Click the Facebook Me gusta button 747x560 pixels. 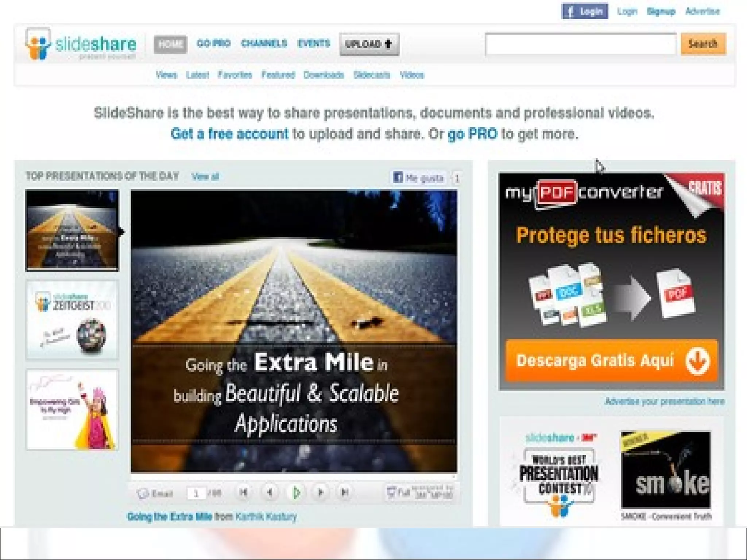tap(419, 178)
